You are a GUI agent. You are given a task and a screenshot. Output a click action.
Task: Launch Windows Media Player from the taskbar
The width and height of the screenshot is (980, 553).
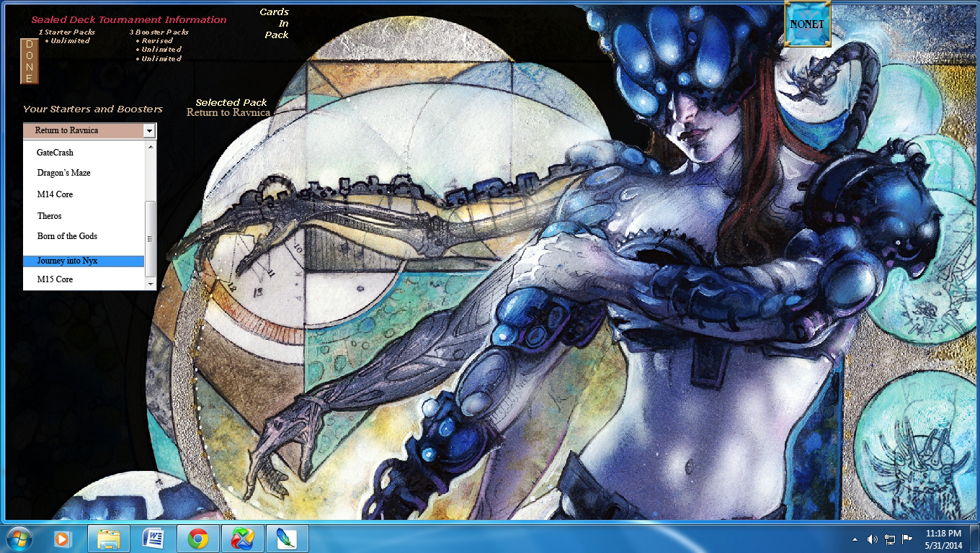click(x=63, y=538)
